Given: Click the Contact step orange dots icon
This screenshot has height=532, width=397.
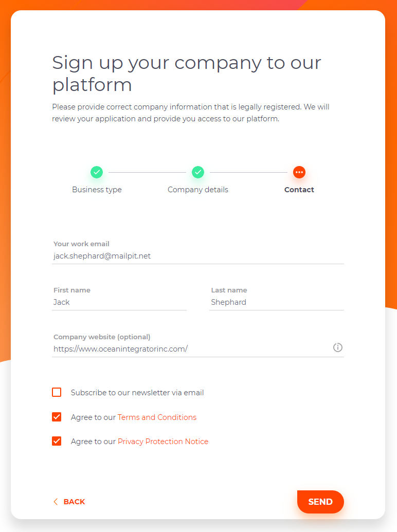Looking at the screenshot, I should (x=299, y=172).
